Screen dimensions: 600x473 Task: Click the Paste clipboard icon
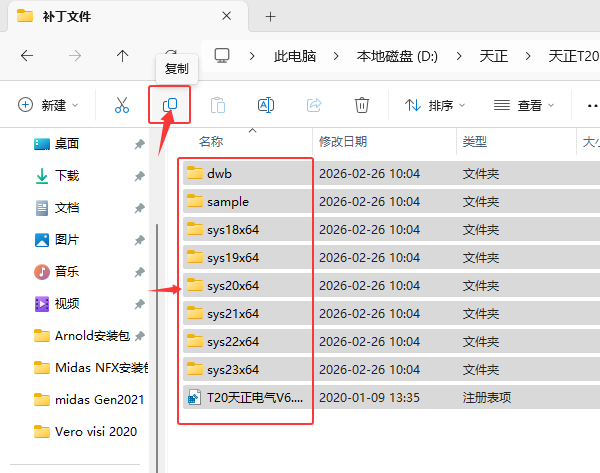(x=218, y=105)
